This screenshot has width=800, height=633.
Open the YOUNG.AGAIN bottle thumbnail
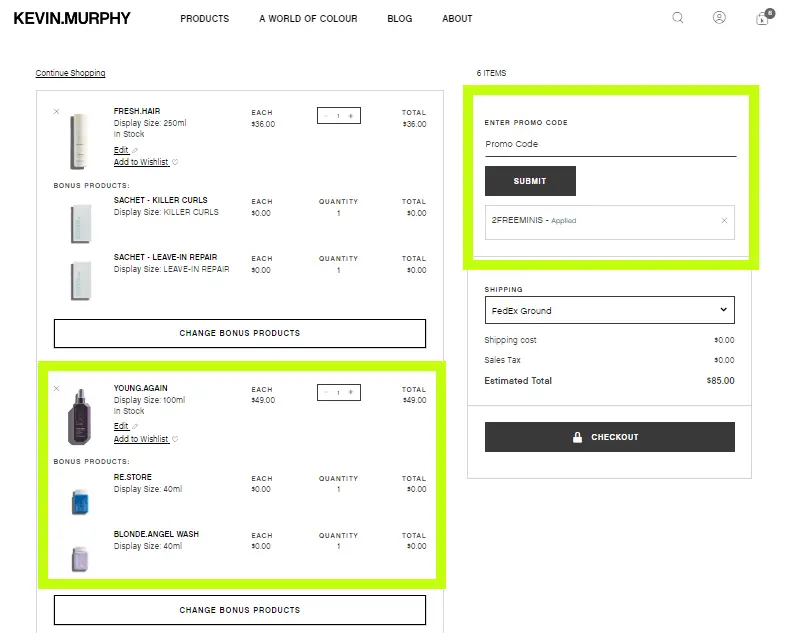point(80,417)
